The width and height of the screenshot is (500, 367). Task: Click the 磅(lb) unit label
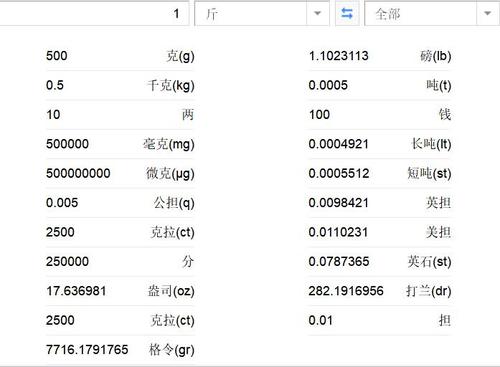[435, 56]
